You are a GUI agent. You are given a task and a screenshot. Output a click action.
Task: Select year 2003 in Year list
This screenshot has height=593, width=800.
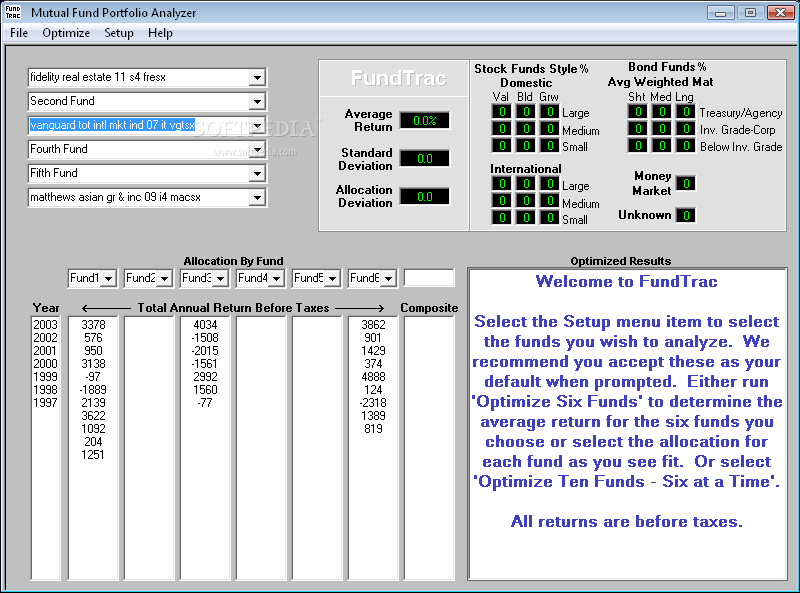(x=45, y=325)
